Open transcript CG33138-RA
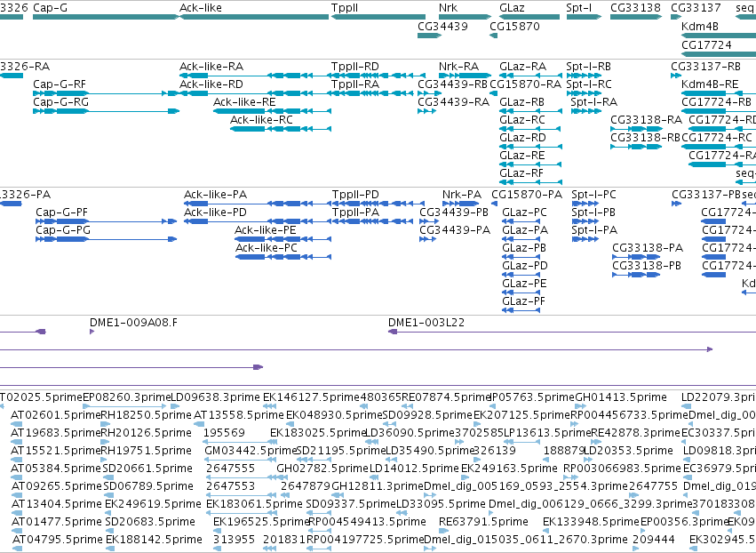This screenshot has height=553, width=756. coord(646,120)
